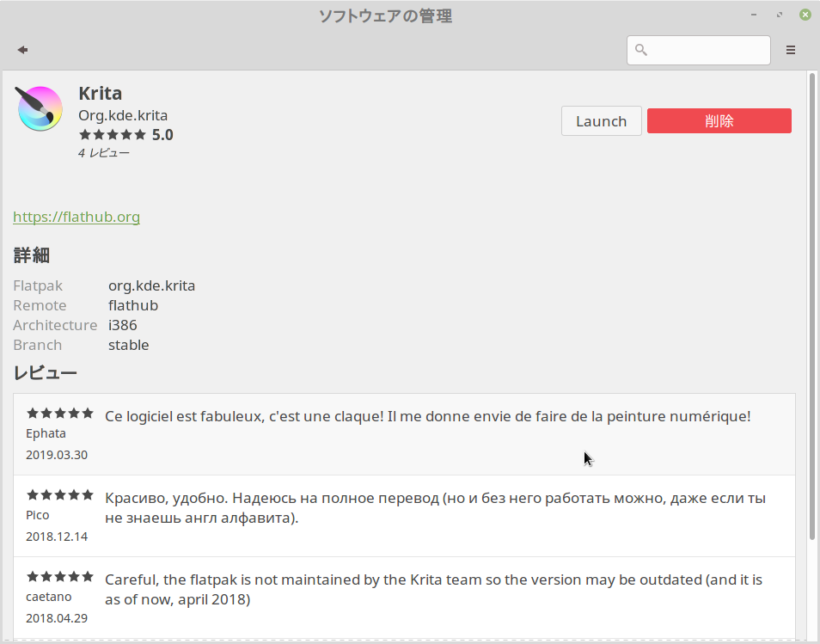
Task: Click the Architecture value i386
Action: [123, 325]
